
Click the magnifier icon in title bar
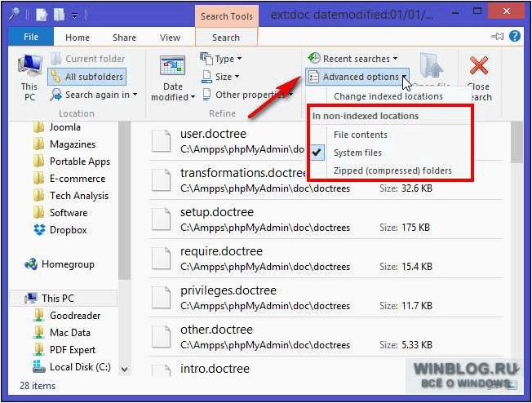(x=15, y=14)
